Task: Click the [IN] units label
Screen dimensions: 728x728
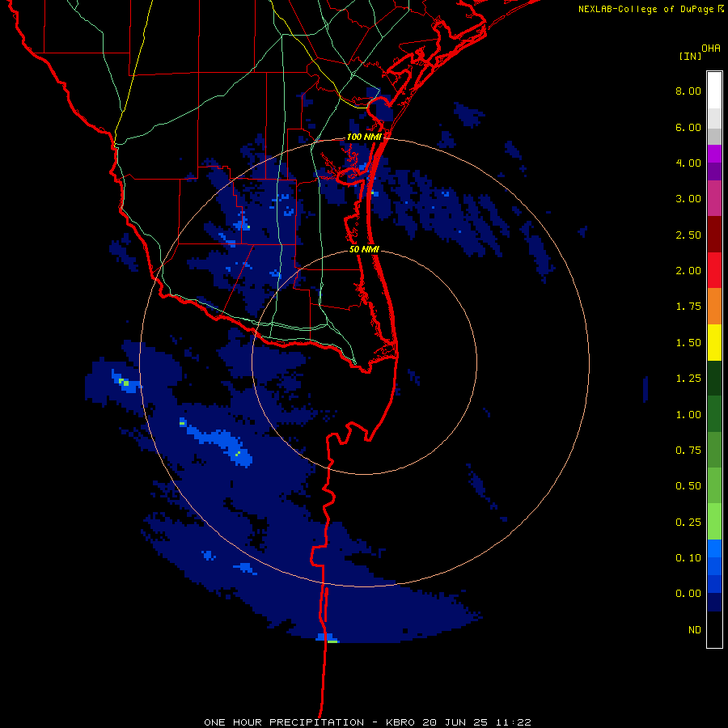Action: coord(690,56)
